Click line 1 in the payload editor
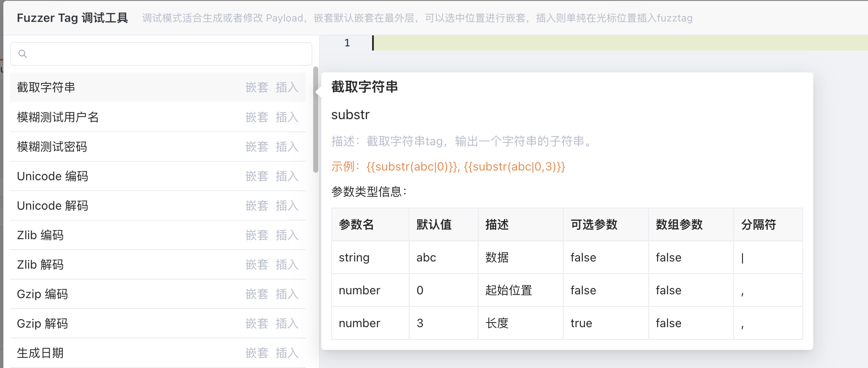Image resolution: width=868 pixels, height=368 pixels. pos(589,43)
